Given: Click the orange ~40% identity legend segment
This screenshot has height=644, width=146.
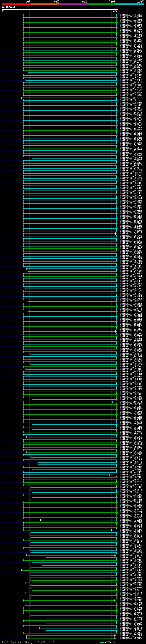Looking at the screenshot, I should [x=45, y=4].
